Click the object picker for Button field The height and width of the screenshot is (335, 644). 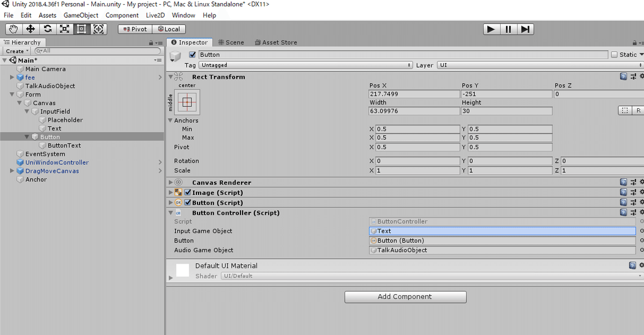pyautogui.click(x=641, y=241)
